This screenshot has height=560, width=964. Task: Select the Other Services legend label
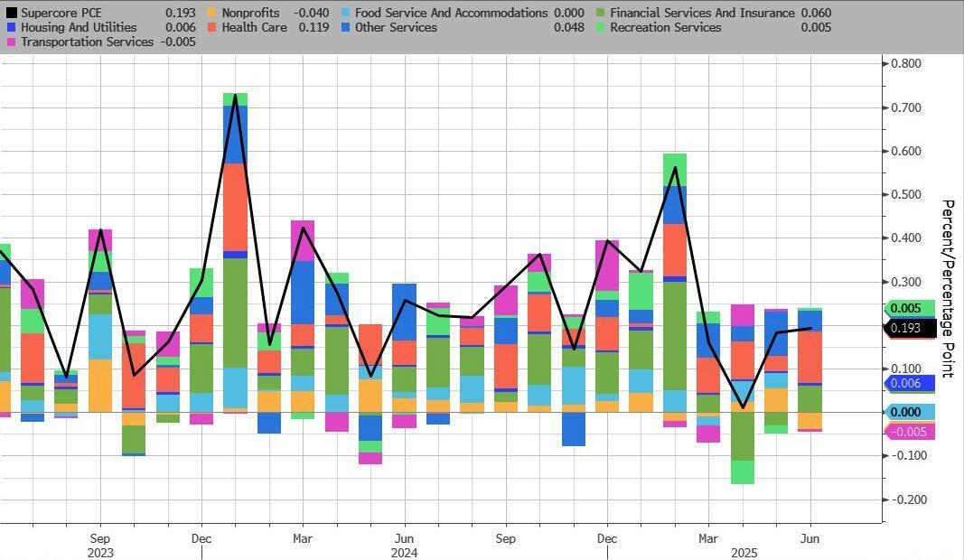[x=396, y=28]
